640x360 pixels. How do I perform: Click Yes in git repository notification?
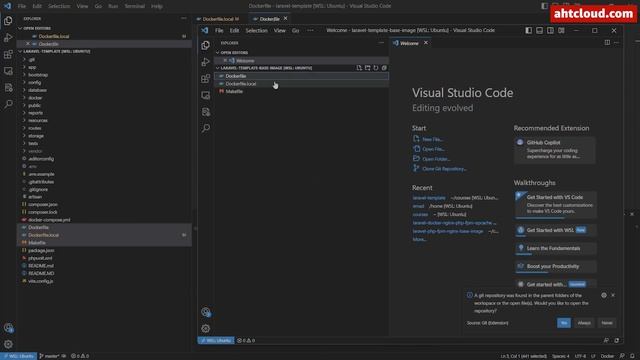(x=564, y=323)
